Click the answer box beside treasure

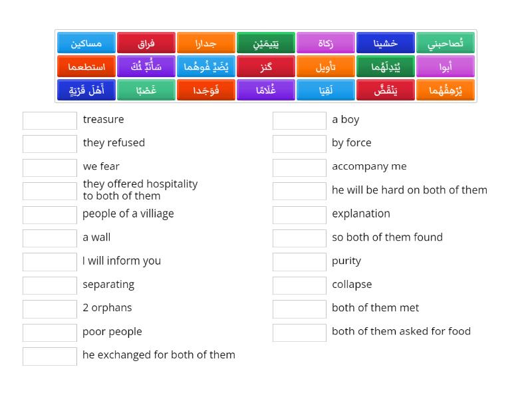tap(49, 120)
